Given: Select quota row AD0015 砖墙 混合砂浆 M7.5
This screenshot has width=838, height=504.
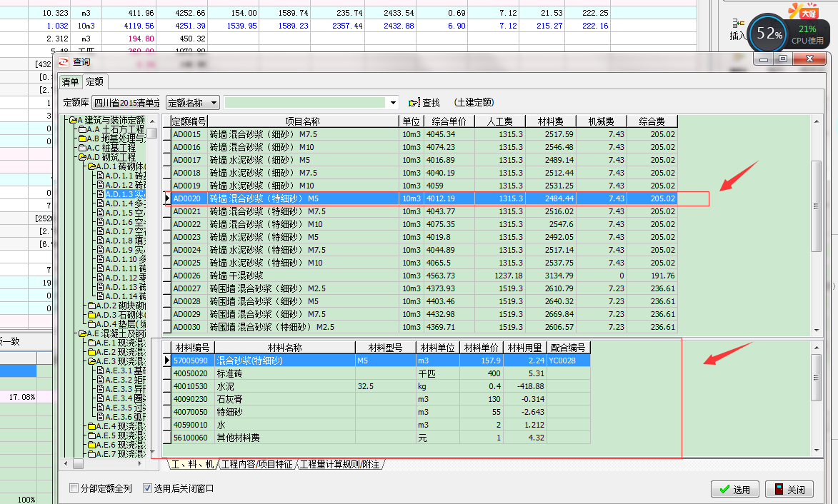Looking at the screenshot, I should coord(424,134).
